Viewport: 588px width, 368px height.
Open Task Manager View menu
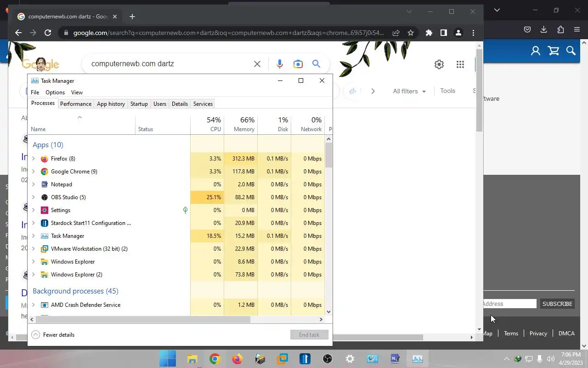(77, 92)
